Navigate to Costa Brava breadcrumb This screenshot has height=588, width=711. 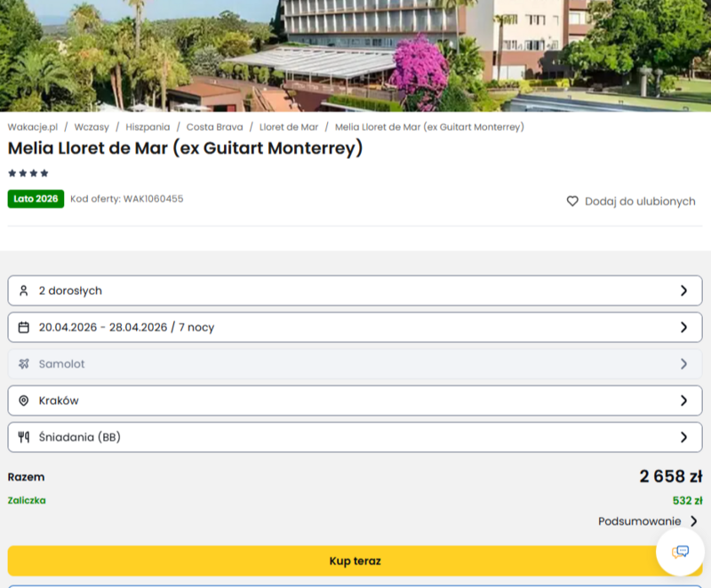click(214, 127)
